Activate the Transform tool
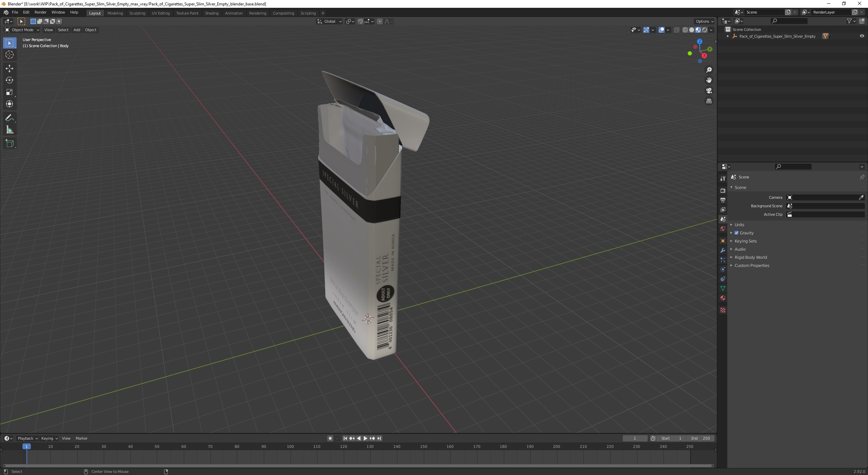This screenshot has height=475, width=868. [9, 104]
